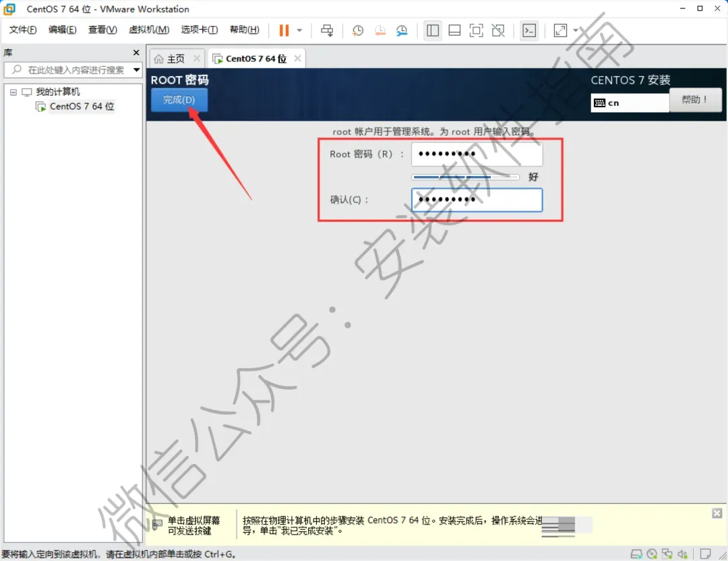Toggle the thumbnail bar view
Image resolution: width=728 pixels, height=561 pixels.
coord(454,30)
